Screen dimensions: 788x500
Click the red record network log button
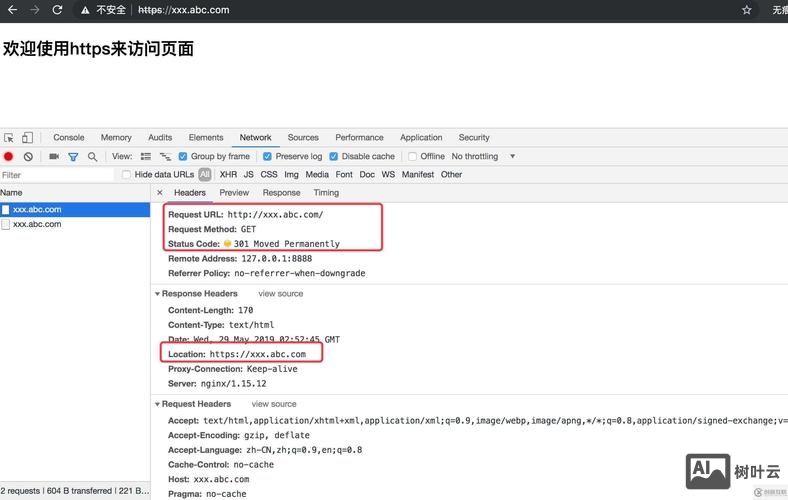click(x=9, y=157)
